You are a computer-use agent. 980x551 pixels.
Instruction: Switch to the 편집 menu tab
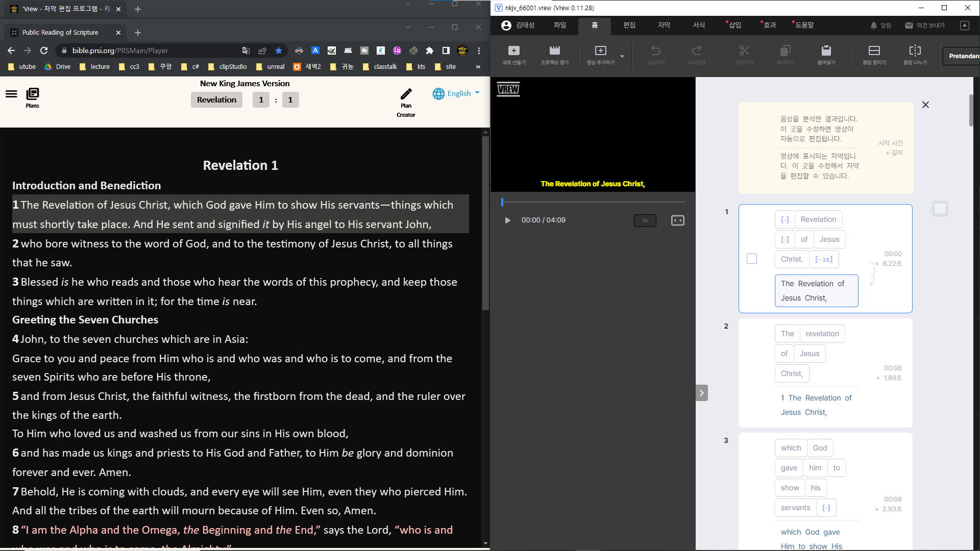pyautogui.click(x=629, y=25)
